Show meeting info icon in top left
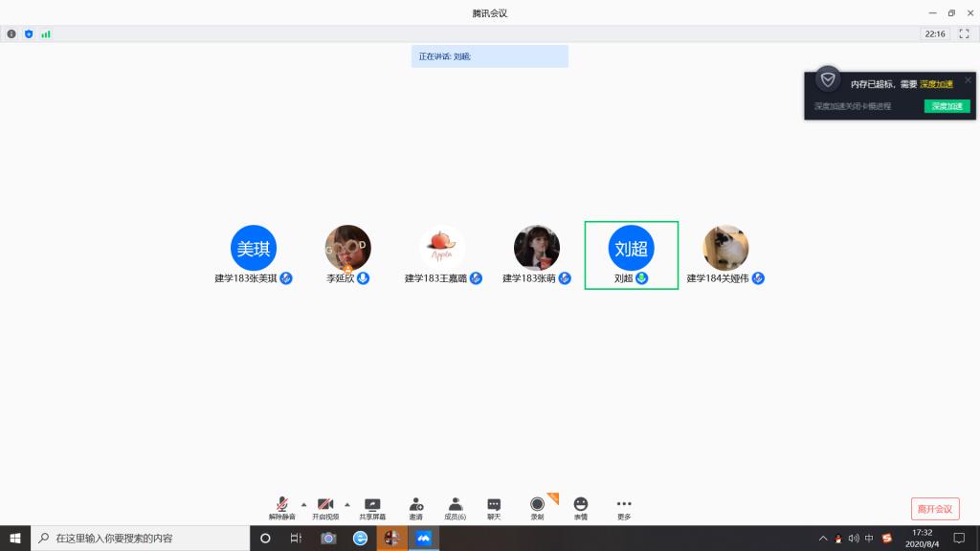Viewport: 980px width, 551px height. point(11,33)
